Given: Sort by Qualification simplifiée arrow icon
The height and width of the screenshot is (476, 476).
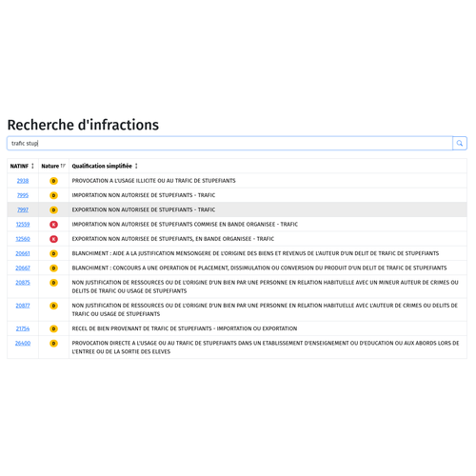Looking at the screenshot, I should click(x=136, y=166).
